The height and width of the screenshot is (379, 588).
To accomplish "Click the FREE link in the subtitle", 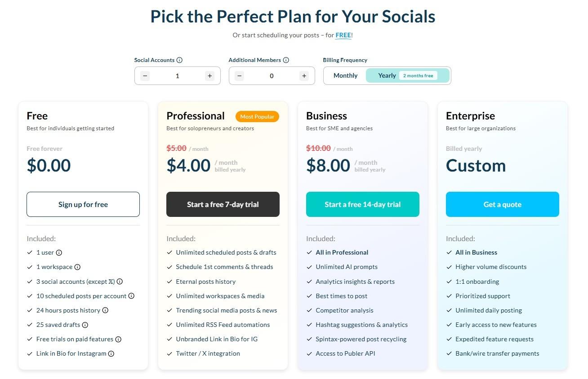I will [343, 35].
